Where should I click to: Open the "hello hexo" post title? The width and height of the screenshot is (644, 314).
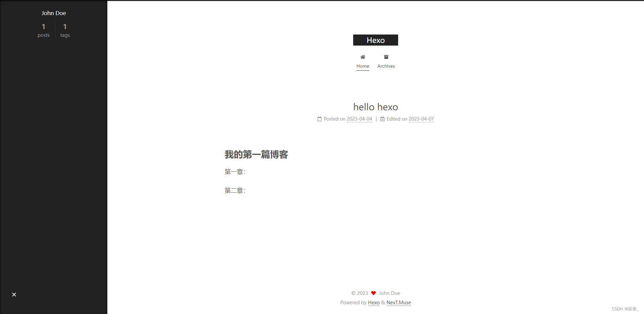click(376, 107)
